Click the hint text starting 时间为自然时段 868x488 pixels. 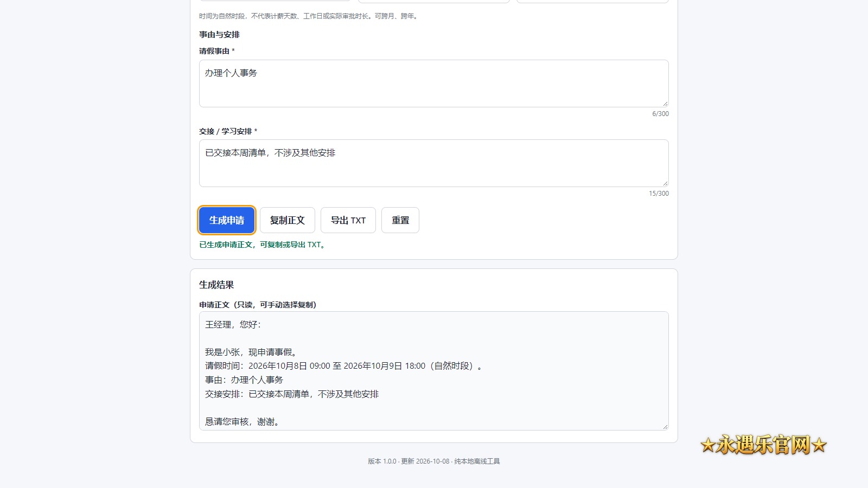[x=309, y=16]
